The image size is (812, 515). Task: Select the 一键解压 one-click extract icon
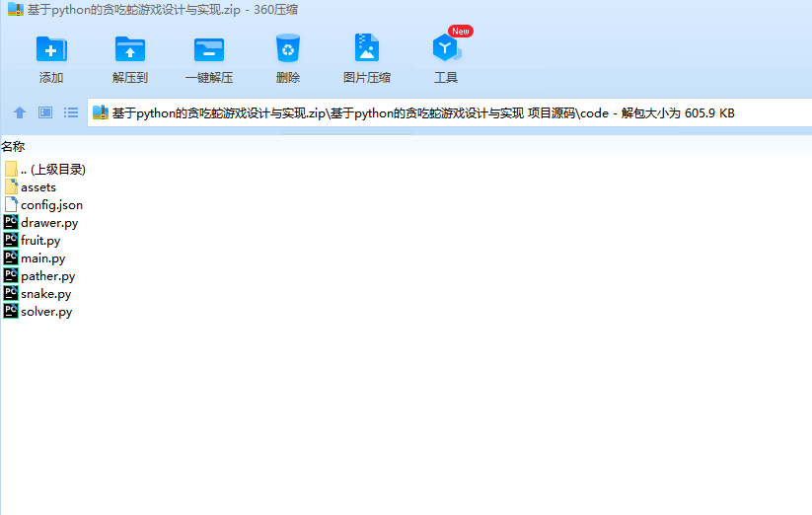(209, 49)
